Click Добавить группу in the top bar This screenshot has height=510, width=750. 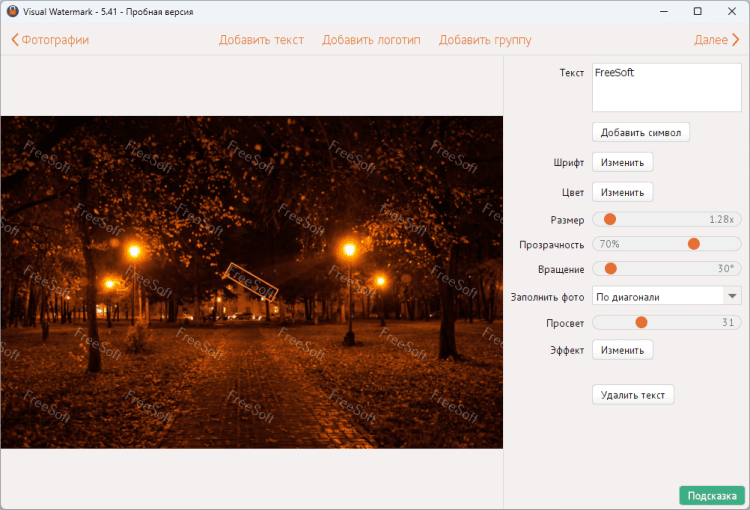(x=485, y=40)
